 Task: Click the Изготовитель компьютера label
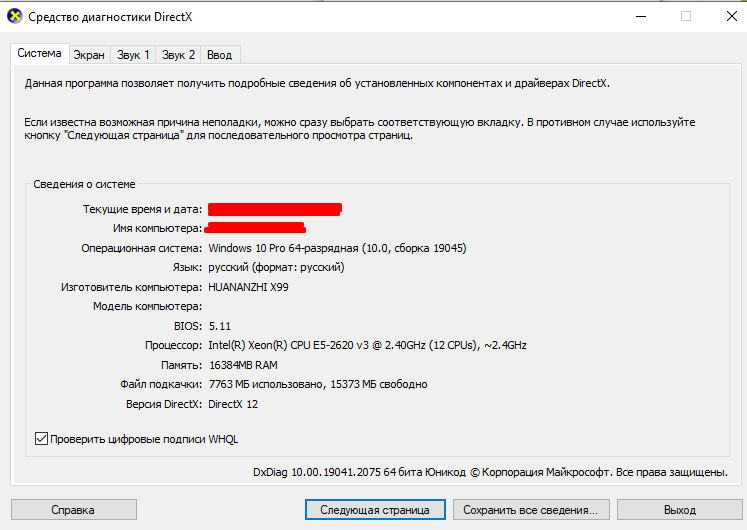(x=131, y=287)
